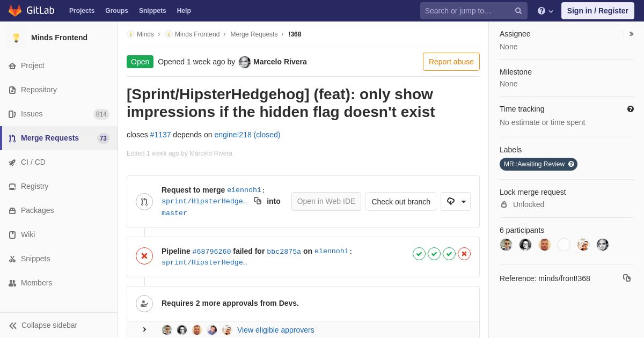Click the last participant avatar
Viewport: 644px width, 338px height.
pos(603,245)
